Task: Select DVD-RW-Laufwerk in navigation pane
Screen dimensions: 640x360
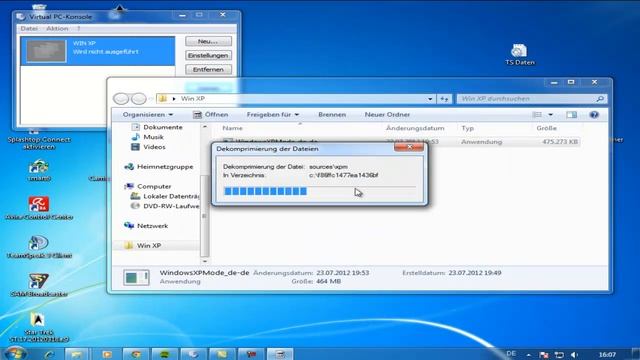Action: tap(165, 206)
